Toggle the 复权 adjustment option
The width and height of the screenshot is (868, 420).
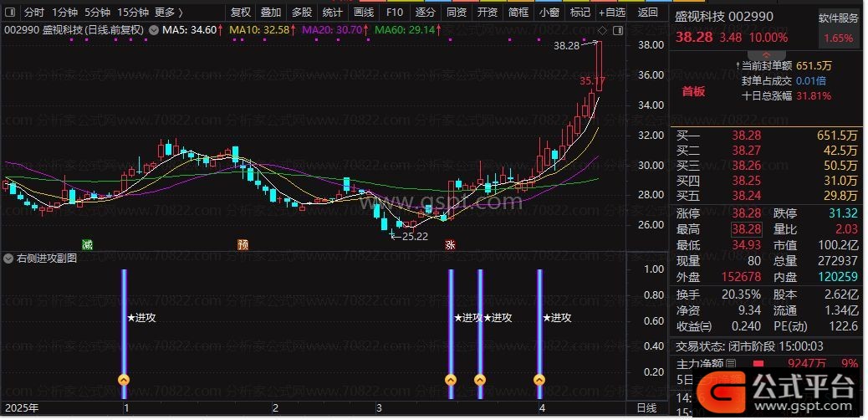click(240, 13)
